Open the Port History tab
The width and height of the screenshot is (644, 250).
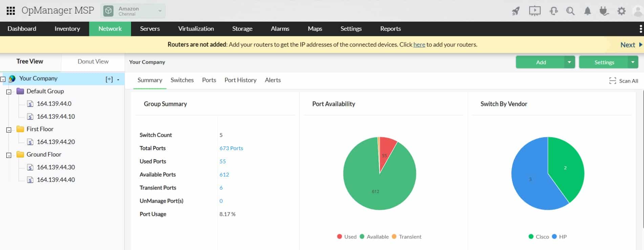tap(240, 80)
